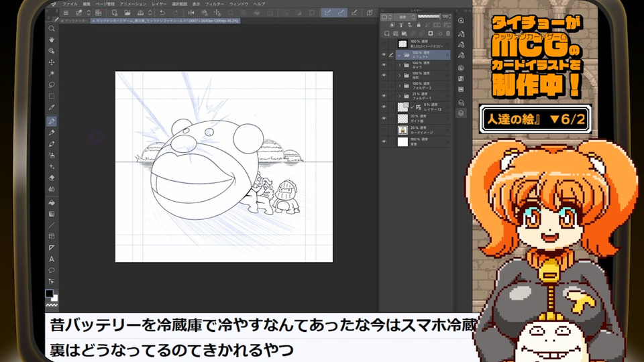Toggle visibility of the 背景 layer
Viewport: 644px width, 362px height.
coord(384,141)
